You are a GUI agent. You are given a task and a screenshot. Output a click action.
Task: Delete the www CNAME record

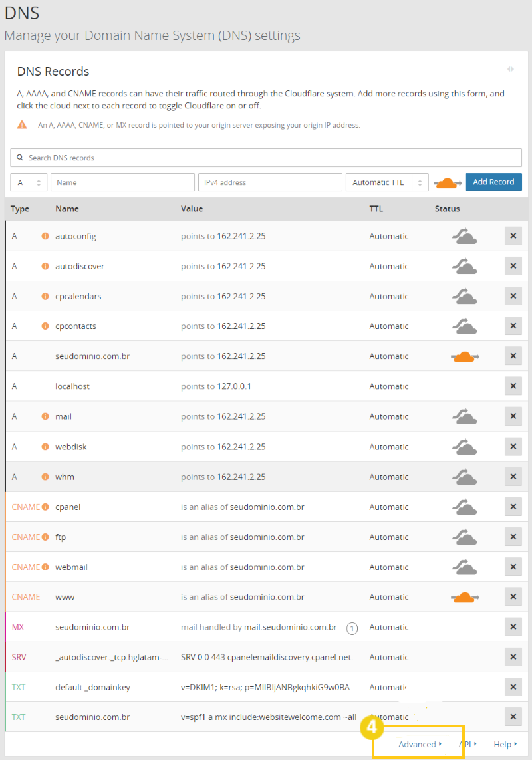click(x=513, y=596)
